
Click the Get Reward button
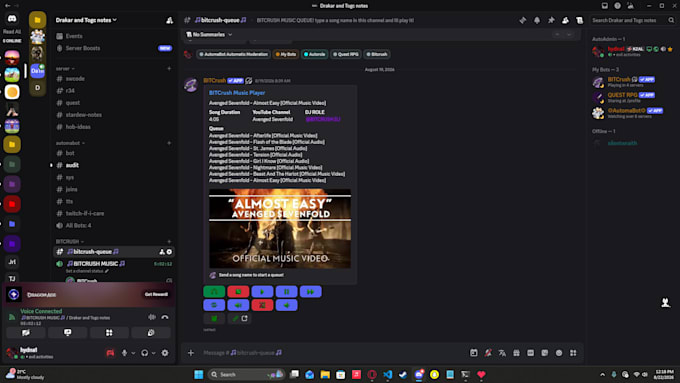[x=156, y=295]
